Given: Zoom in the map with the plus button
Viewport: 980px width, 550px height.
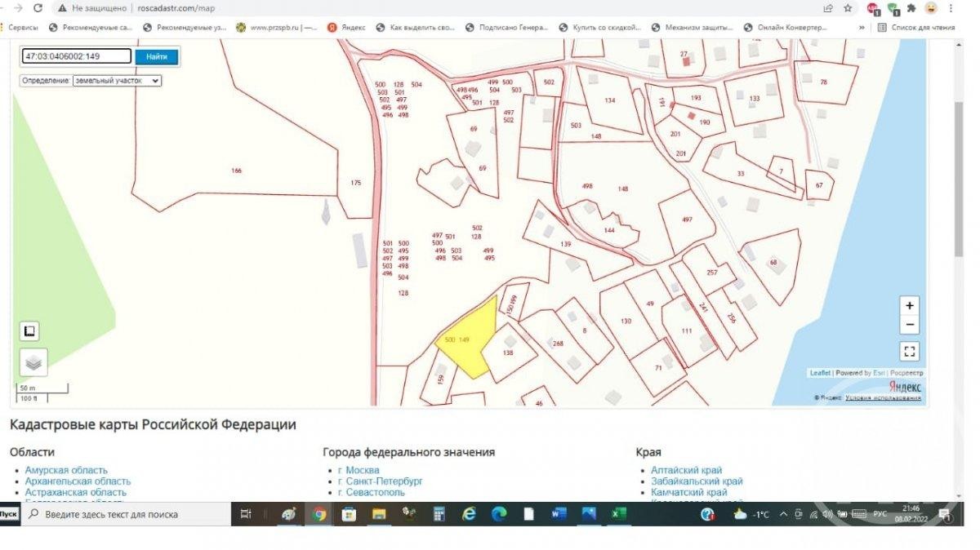Looking at the screenshot, I should (910, 305).
